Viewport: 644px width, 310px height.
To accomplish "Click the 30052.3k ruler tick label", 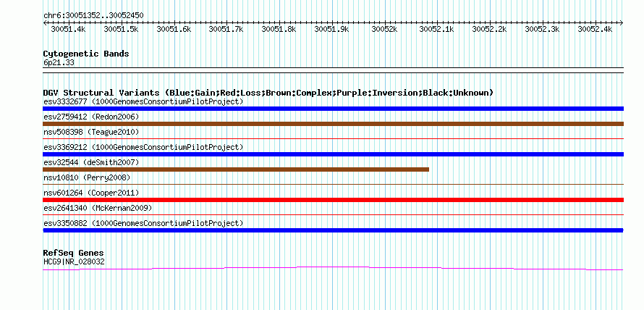I will click(x=543, y=29).
